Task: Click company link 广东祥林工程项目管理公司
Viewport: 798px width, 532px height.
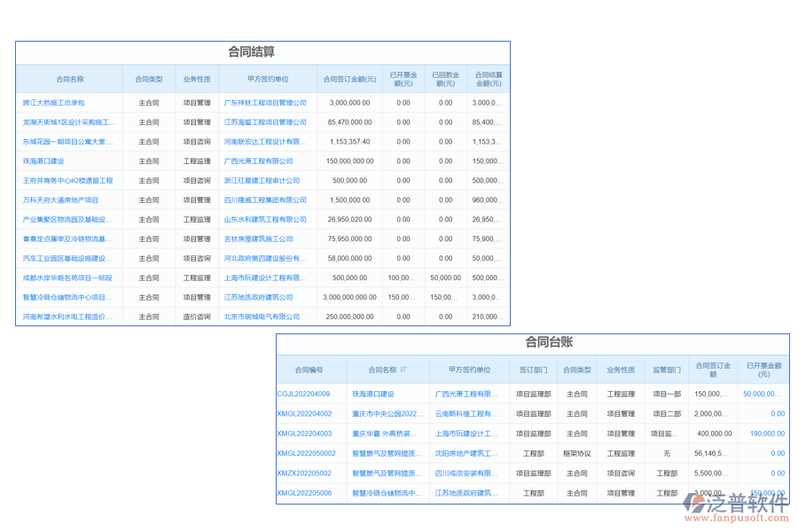Action: tap(265, 103)
